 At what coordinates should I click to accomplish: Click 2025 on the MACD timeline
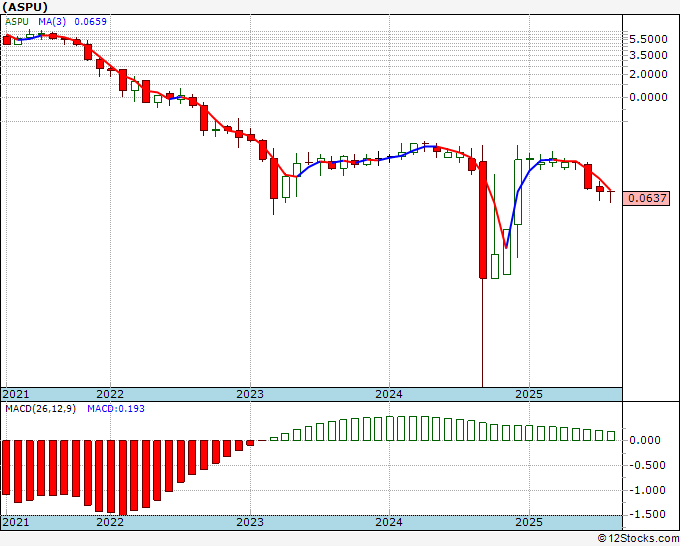click(529, 522)
